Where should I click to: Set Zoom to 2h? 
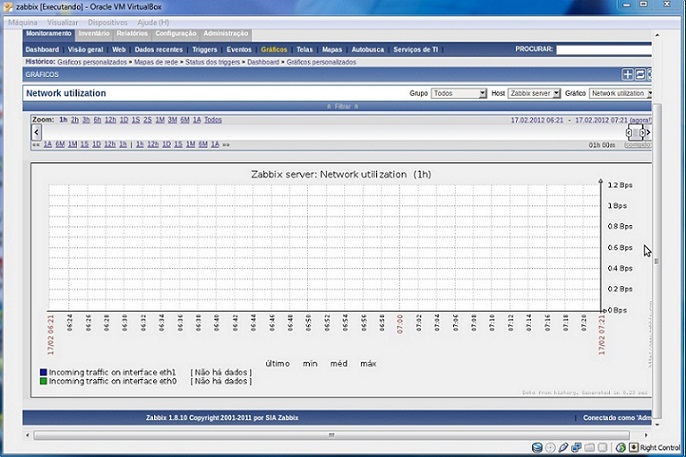click(x=75, y=120)
